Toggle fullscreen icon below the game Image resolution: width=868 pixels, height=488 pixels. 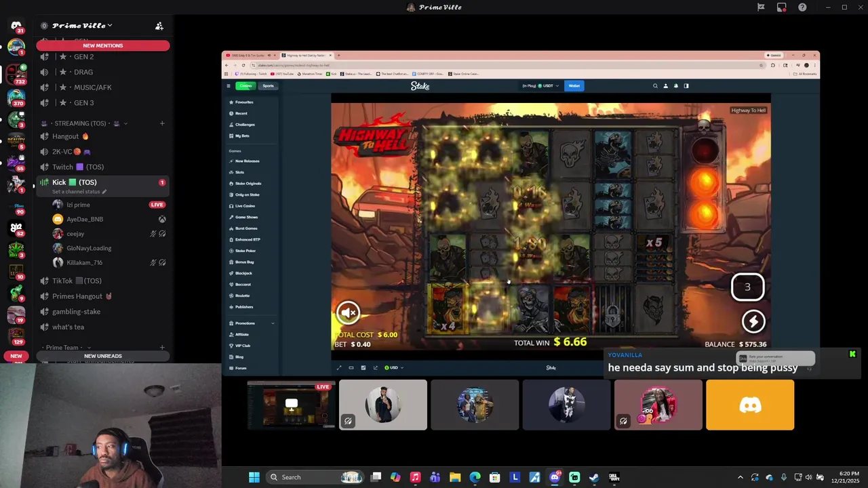pyautogui.click(x=339, y=368)
